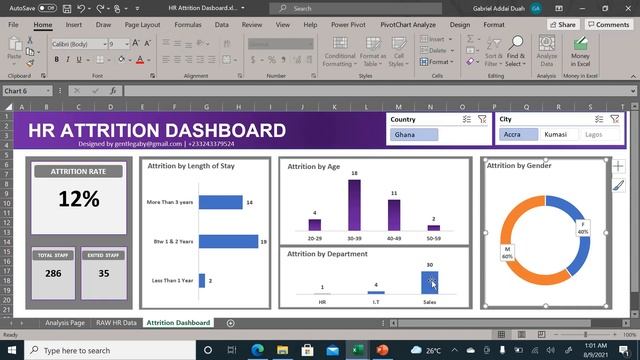This screenshot has height=360, width=640.
Task: Open the Comments pane button
Action: [x=609, y=24]
